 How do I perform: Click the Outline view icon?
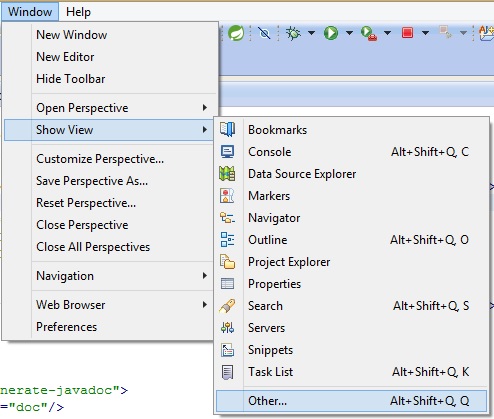coord(227,240)
